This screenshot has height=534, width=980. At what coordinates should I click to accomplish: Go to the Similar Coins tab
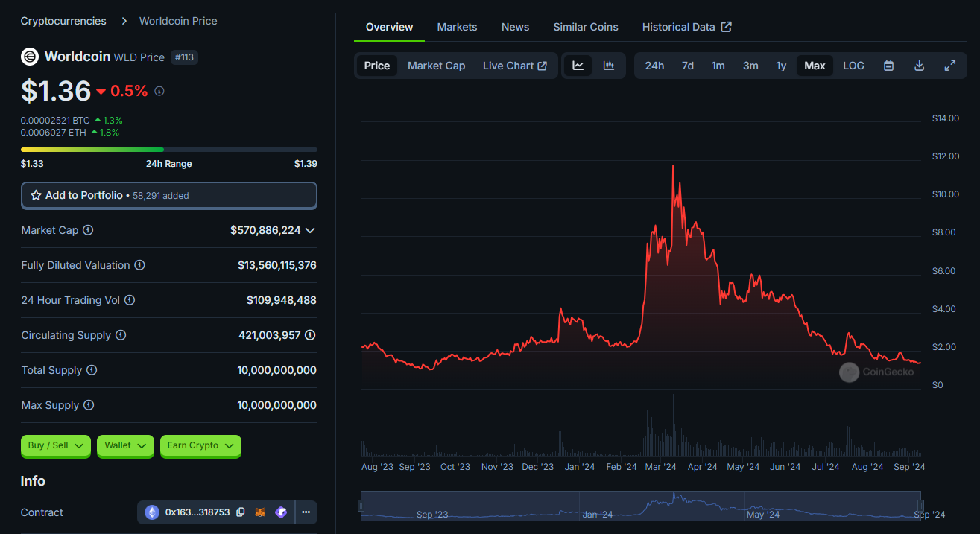586,27
